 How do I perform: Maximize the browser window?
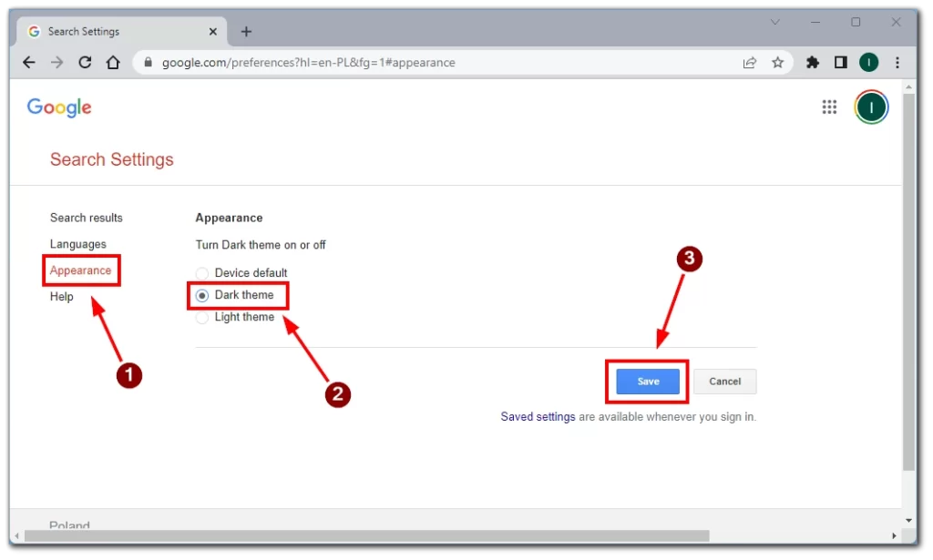(x=856, y=23)
